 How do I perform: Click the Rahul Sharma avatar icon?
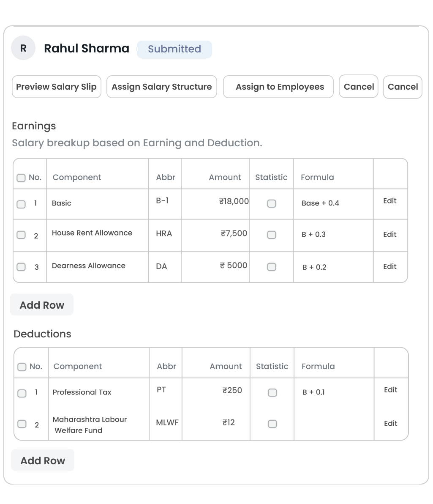[x=23, y=48]
